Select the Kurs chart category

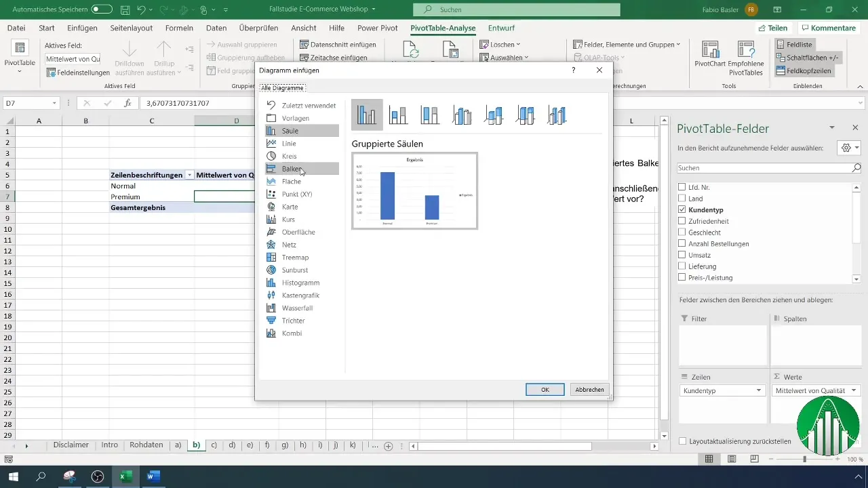(302, 220)
